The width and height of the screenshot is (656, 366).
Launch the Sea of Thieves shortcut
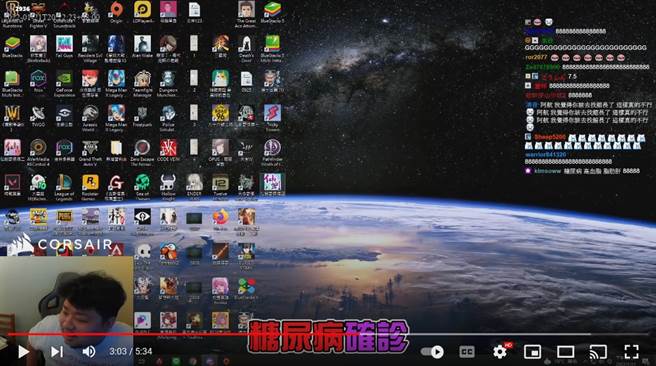point(143,187)
